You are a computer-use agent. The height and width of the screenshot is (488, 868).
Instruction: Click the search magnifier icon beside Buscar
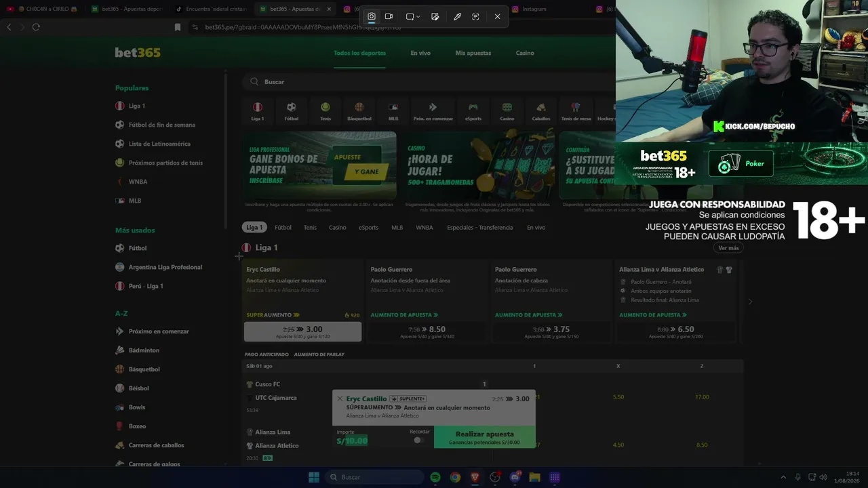254,81
